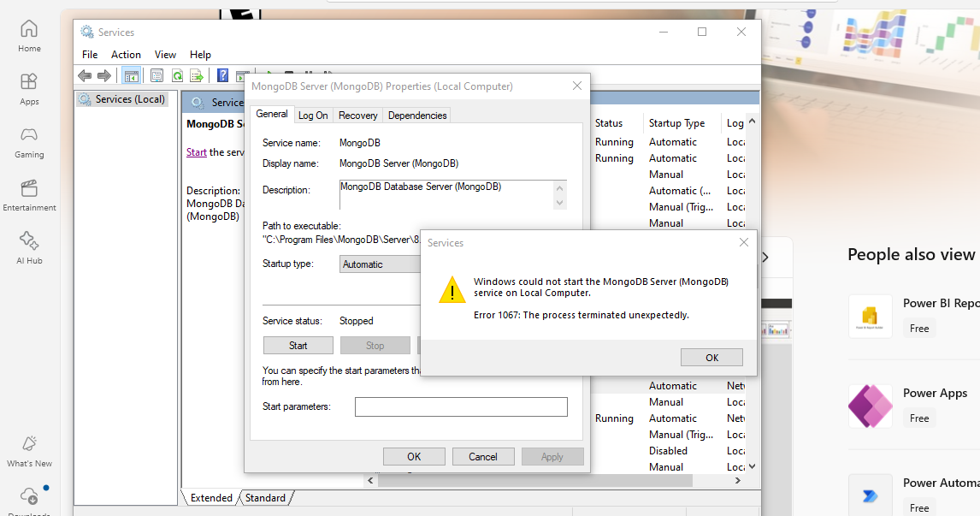Open AI Hub in the Store sidebar

pos(29,249)
